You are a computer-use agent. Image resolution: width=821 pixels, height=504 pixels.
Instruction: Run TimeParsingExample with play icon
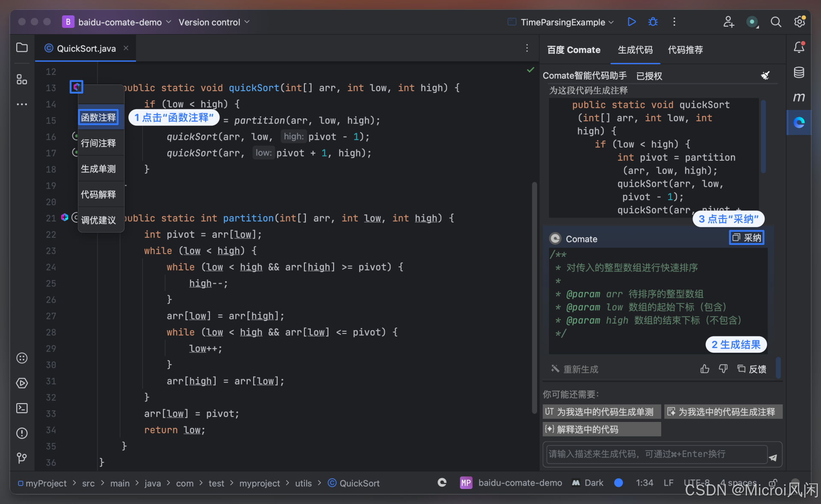point(632,22)
